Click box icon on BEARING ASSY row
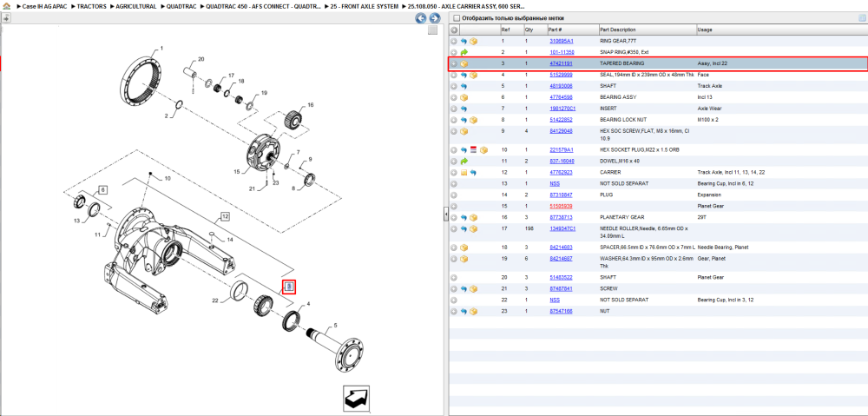868x416 pixels. click(464, 97)
